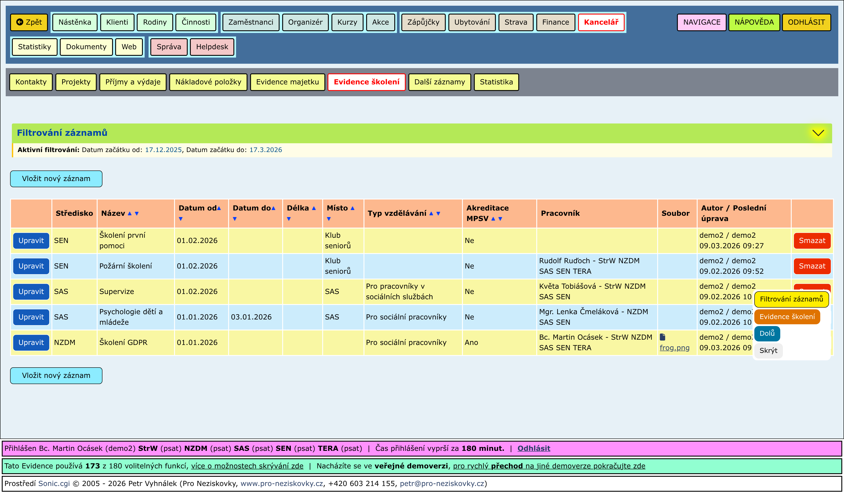Viewport: 844px width, 504px height.
Task: Sort Délka column descending
Action: click(x=289, y=219)
